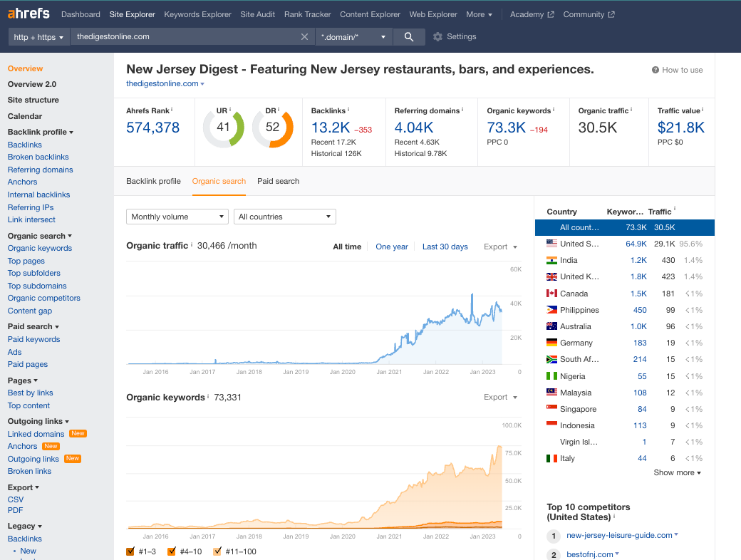Open the *.domain/* mode dropdown
This screenshot has width=741, height=560.
(353, 37)
